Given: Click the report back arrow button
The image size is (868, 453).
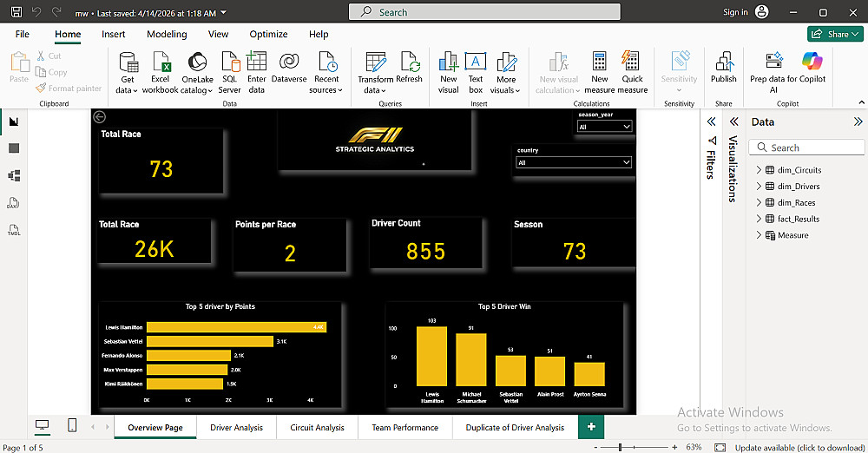Looking at the screenshot, I should coord(99,117).
